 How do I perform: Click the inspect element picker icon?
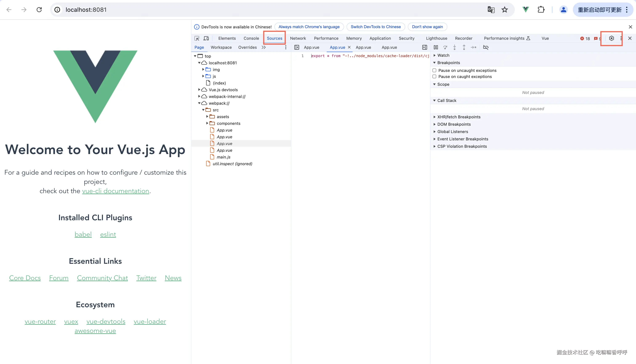(197, 38)
